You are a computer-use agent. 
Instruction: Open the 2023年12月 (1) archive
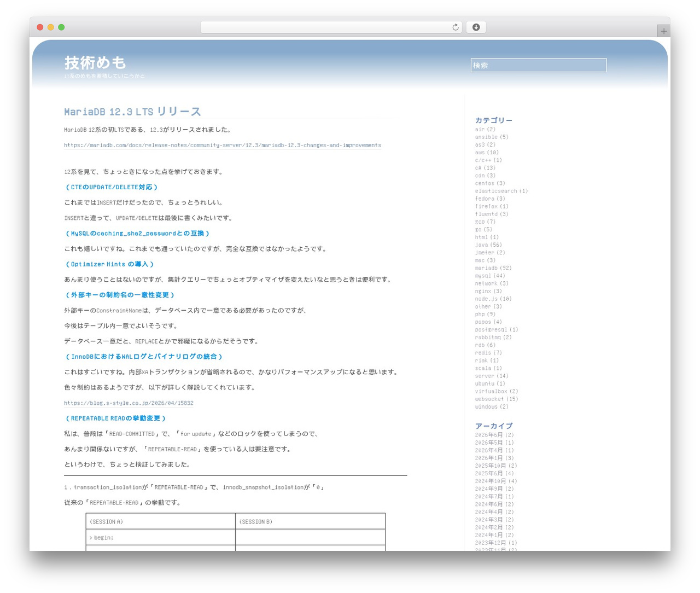[496, 543]
